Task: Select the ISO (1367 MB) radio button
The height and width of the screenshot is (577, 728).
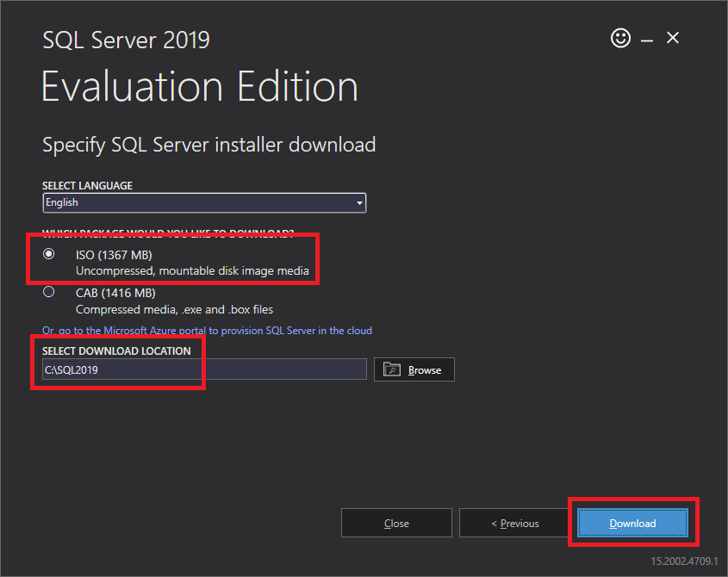Action: point(49,254)
